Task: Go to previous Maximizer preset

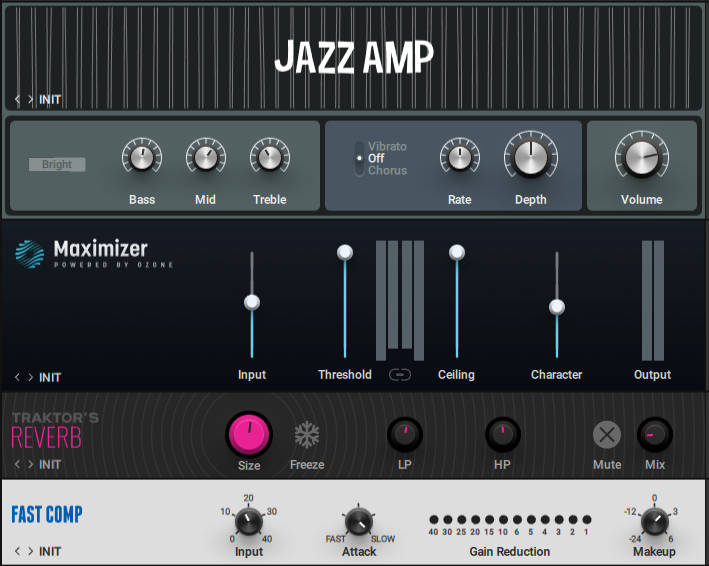Action: click(x=17, y=377)
